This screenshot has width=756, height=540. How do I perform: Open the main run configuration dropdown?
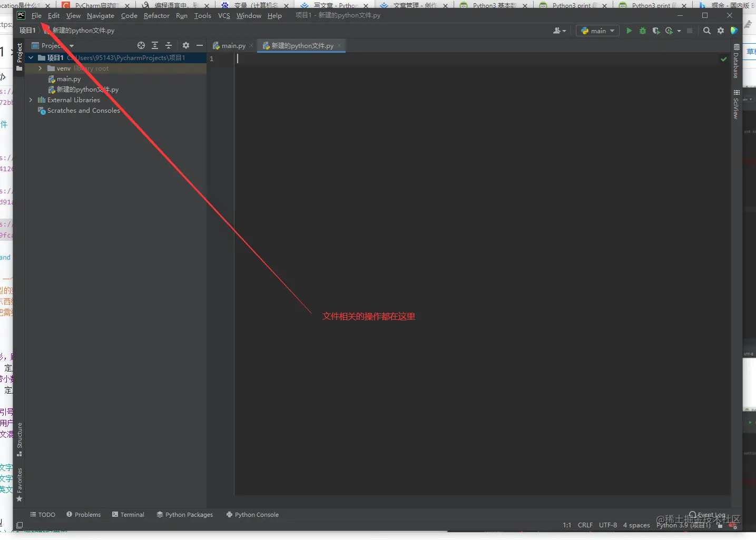click(x=598, y=31)
